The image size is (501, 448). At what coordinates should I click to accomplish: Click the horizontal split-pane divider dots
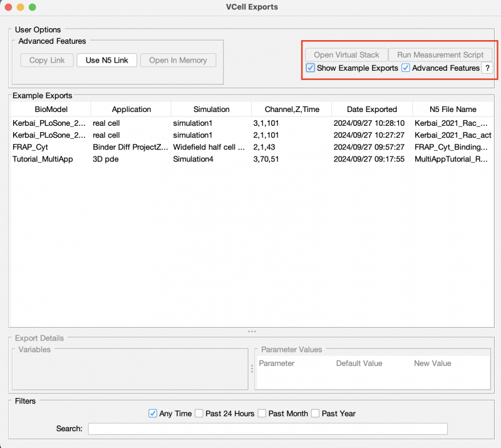tap(252, 332)
